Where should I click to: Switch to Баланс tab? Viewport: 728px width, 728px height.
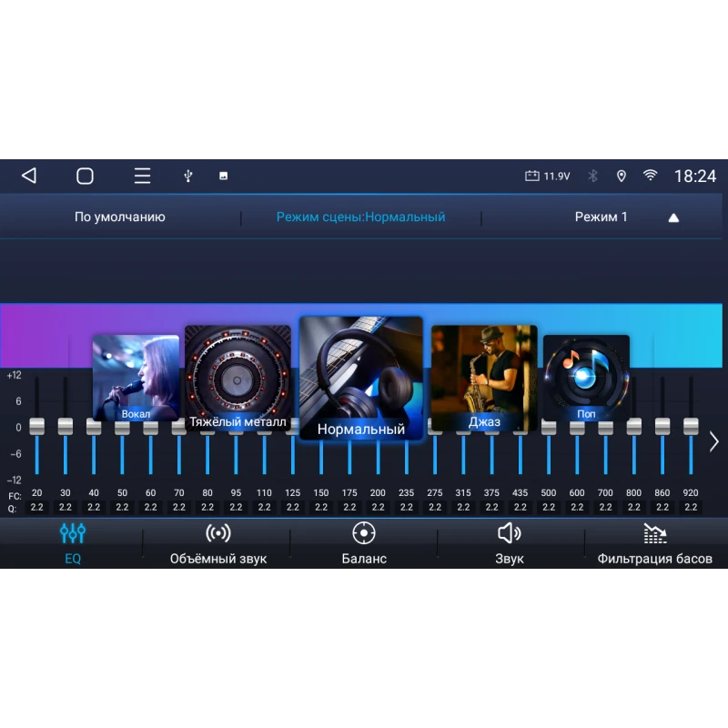pyautogui.click(x=364, y=559)
